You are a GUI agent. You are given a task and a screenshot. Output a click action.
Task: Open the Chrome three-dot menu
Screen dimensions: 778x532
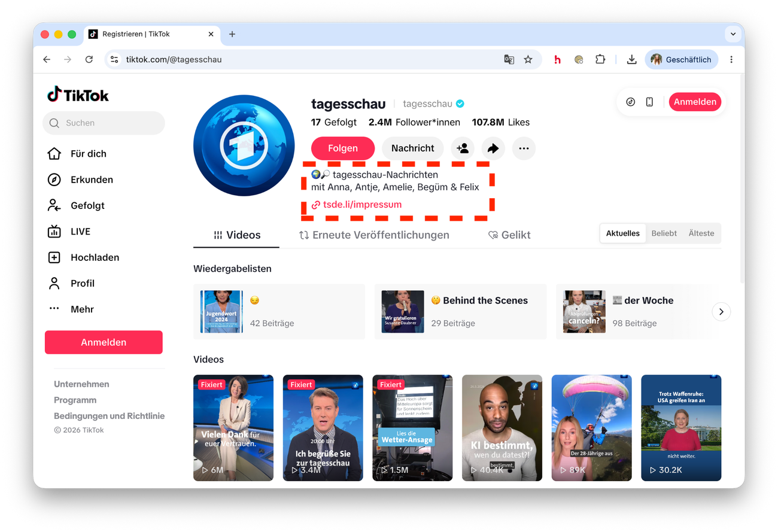731,60
